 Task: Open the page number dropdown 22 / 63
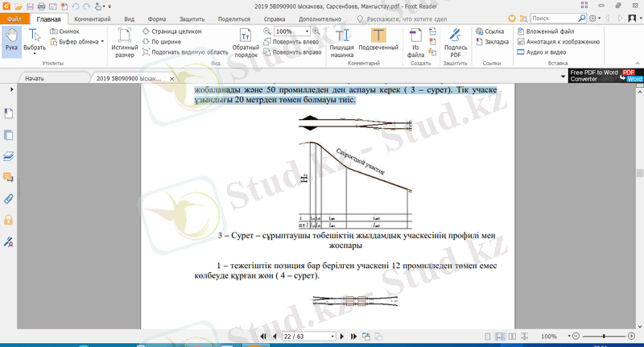[332, 336]
